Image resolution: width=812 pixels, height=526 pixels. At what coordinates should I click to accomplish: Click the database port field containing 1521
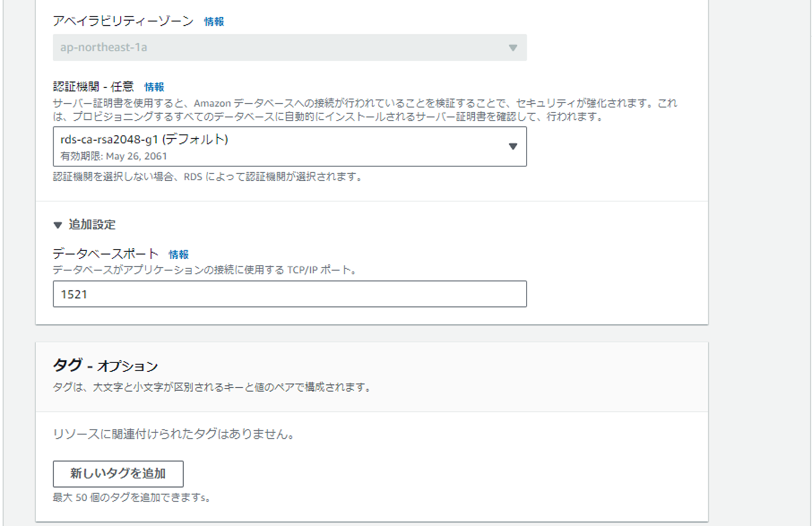click(290, 294)
